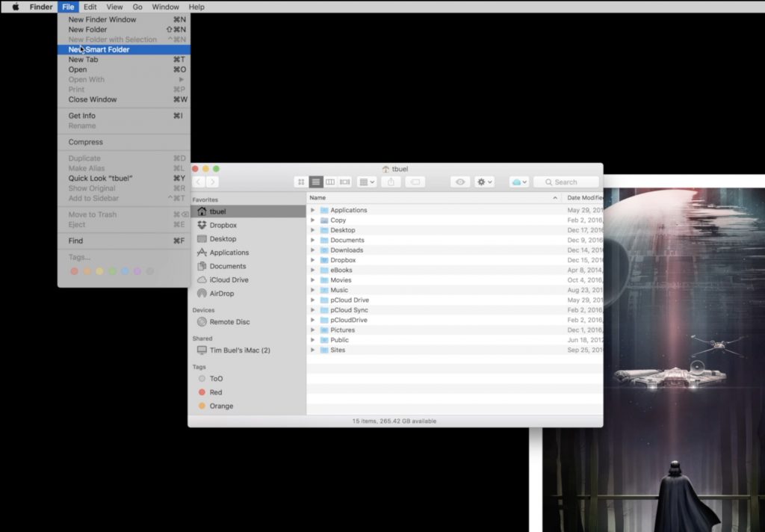This screenshot has height=532, width=765.
Task: Sort by the Name column header
Action: pyautogui.click(x=434, y=198)
